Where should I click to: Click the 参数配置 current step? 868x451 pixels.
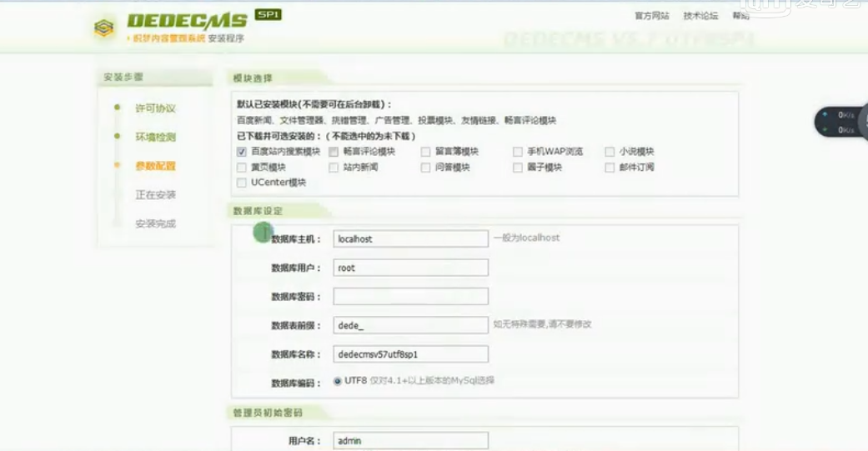coord(155,166)
